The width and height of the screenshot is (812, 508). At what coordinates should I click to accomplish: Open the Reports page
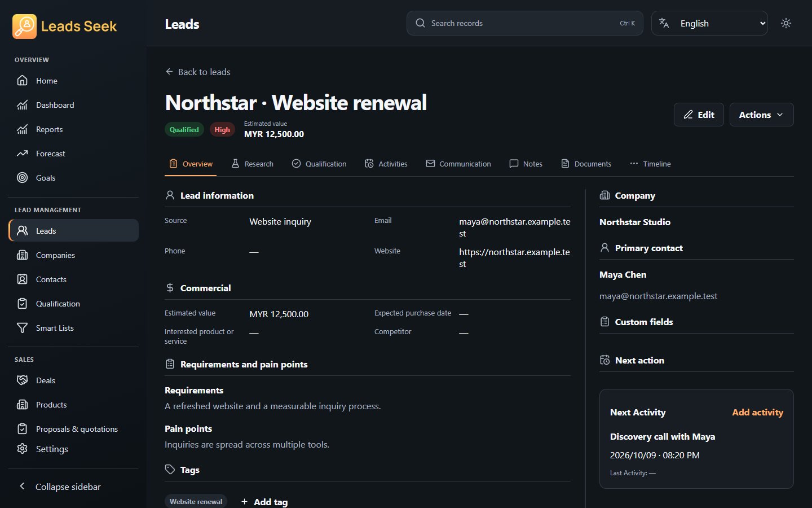point(73,129)
